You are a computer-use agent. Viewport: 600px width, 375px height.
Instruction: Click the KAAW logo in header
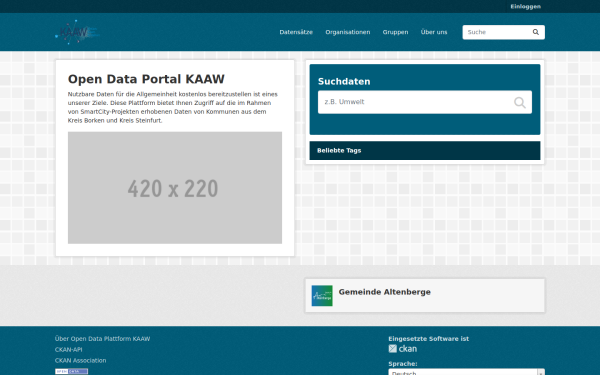click(77, 32)
